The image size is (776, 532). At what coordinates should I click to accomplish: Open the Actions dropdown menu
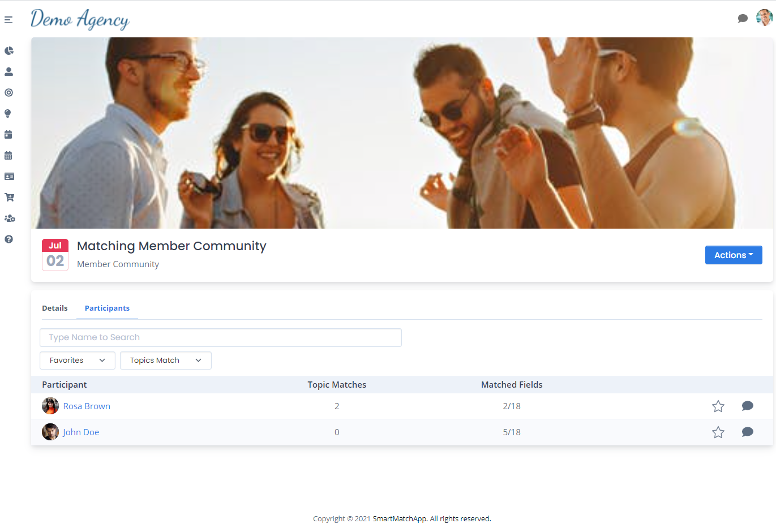pyautogui.click(x=734, y=255)
